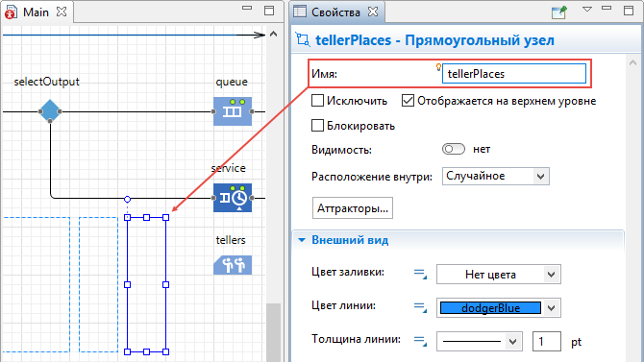Open the Цвет заливки color dropdown
644x362 pixels.
(499, 275)
